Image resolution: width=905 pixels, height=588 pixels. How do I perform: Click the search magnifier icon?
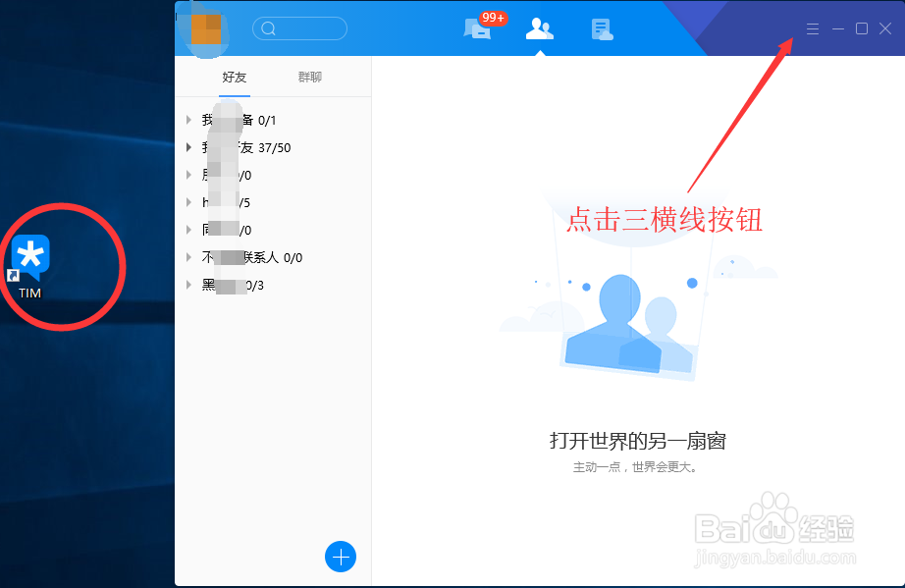click(268, 28)
